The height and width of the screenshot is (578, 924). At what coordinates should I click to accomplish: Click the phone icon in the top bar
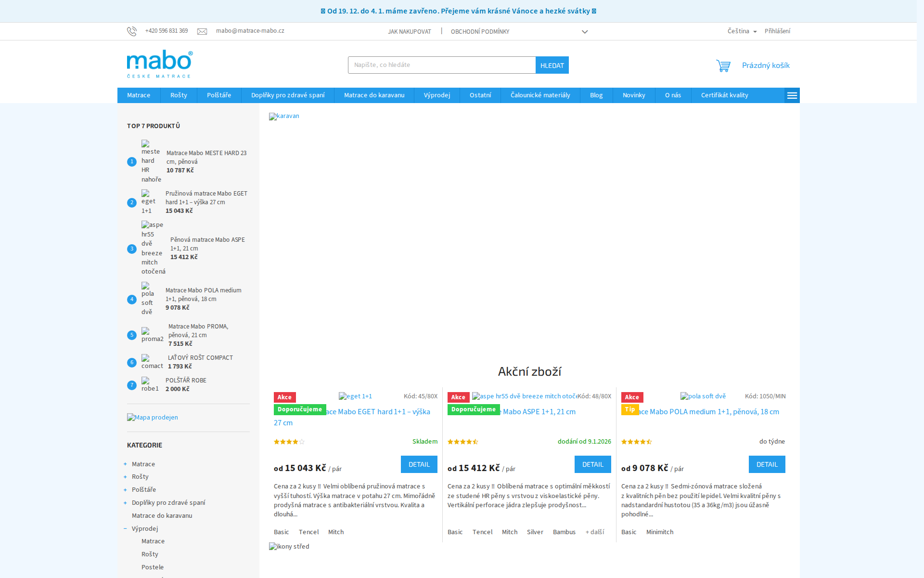point(132,31)
